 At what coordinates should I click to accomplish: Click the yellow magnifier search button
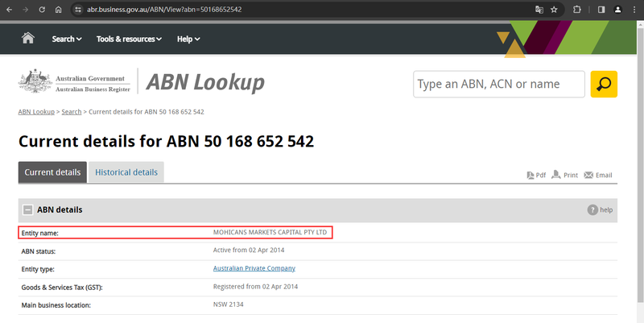tap(604, 85)
